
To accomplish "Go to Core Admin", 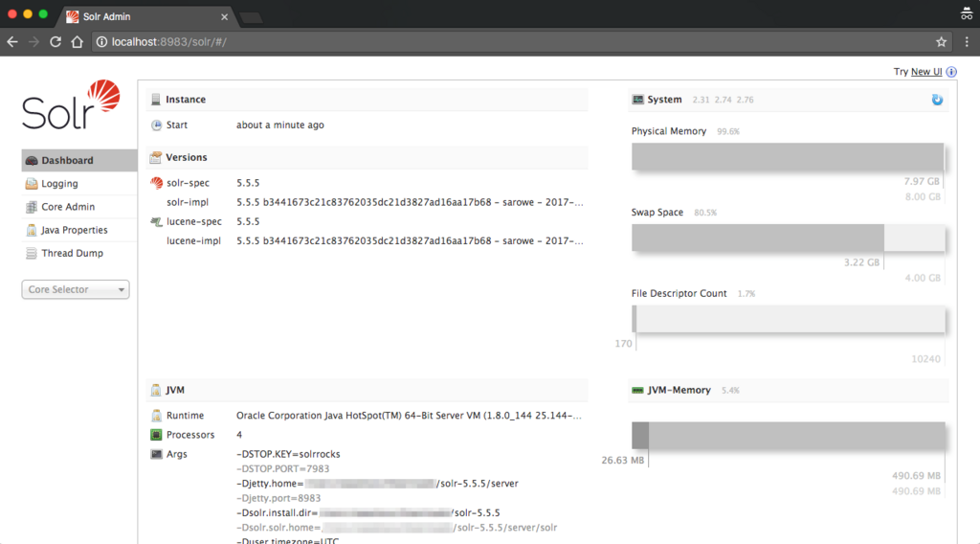I will 79,206.
